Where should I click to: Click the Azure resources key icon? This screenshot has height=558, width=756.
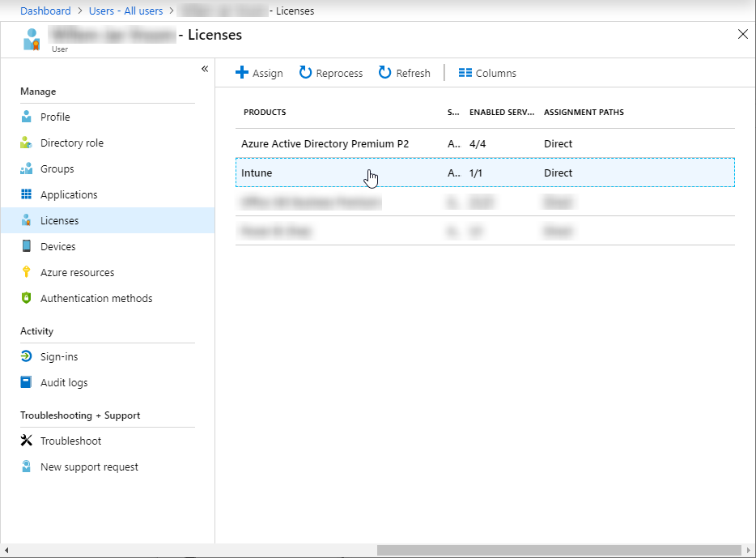27,272
